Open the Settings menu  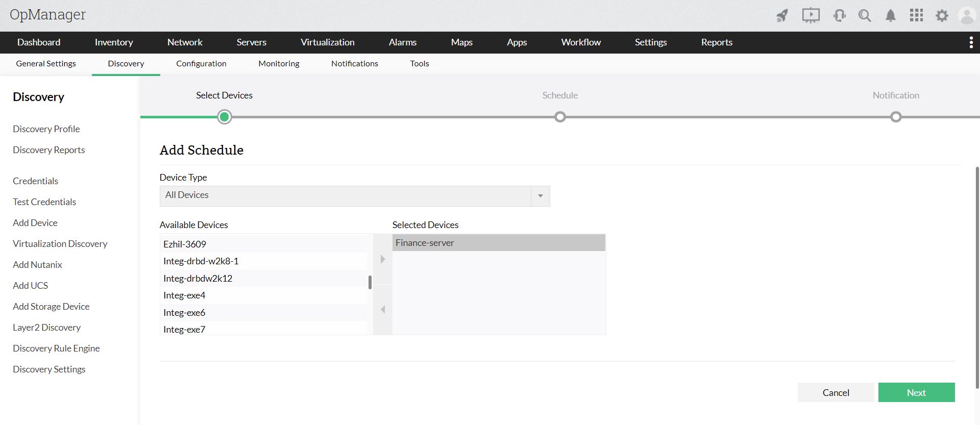pos(651,42)
